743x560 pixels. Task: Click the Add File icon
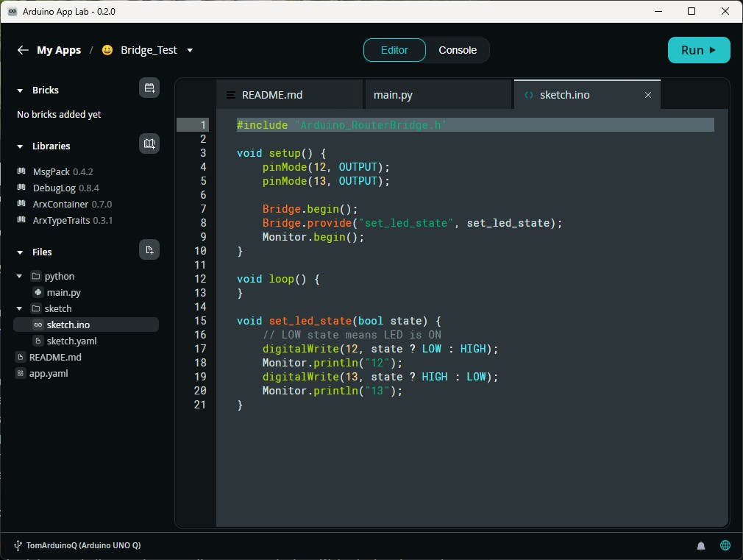pos(149,249)
